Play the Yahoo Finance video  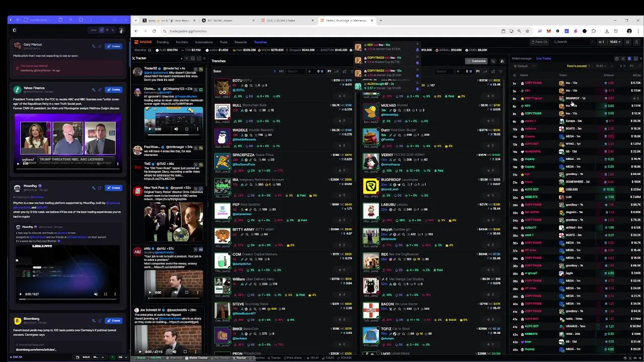pos(19,163)
